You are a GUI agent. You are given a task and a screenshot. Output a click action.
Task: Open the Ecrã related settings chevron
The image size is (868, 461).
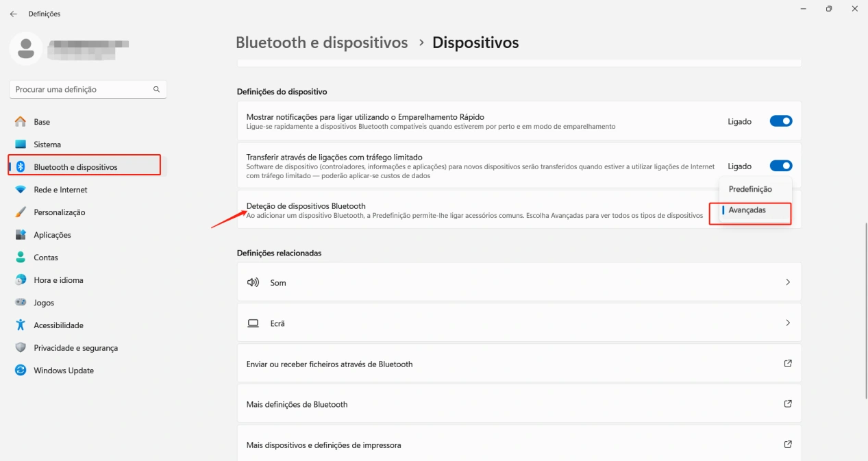(788, 323)
